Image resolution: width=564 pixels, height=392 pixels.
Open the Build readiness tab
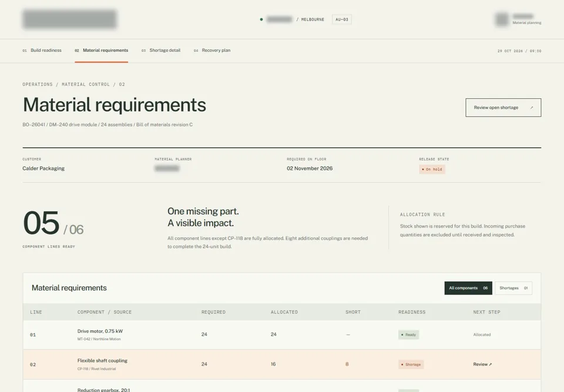point(42,51)
